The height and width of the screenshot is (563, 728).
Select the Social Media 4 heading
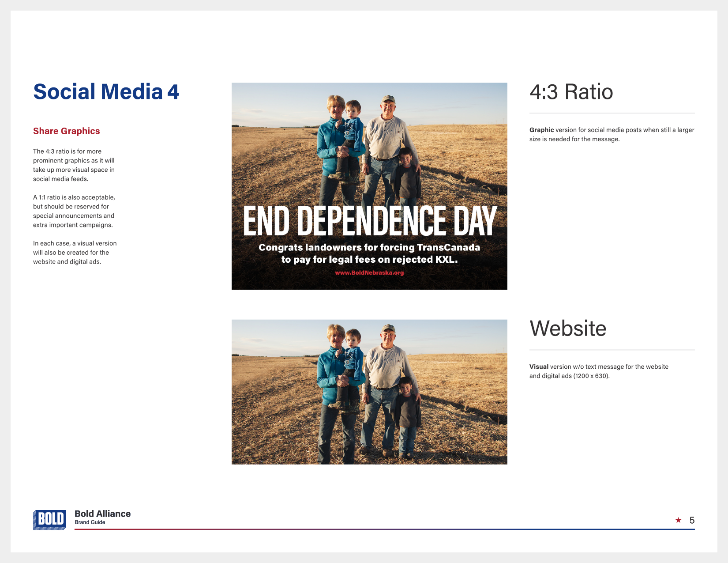[x=106, y=92]
